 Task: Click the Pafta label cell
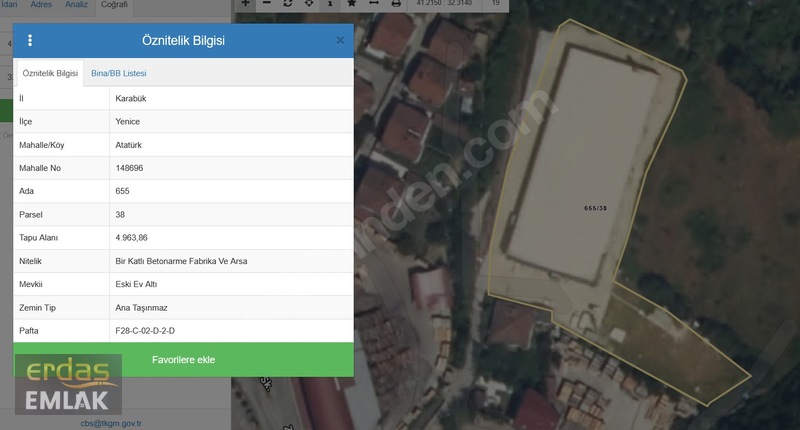(61, 331)
